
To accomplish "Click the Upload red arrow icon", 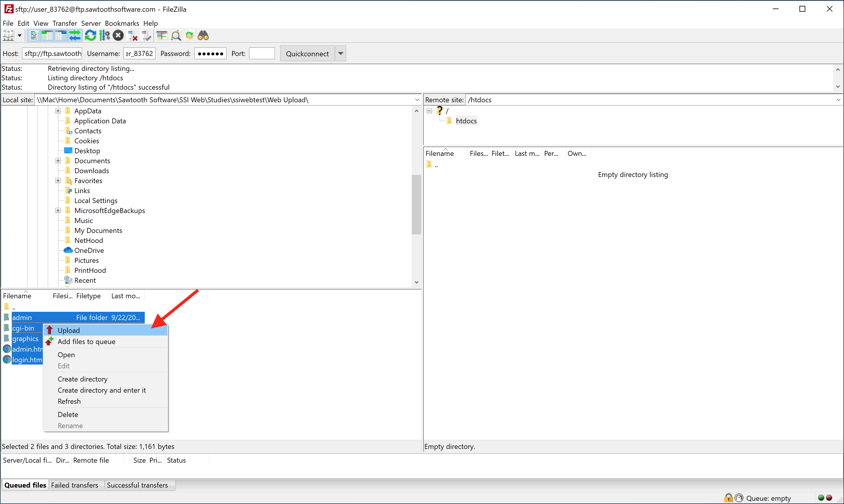I will pos(50,330).
